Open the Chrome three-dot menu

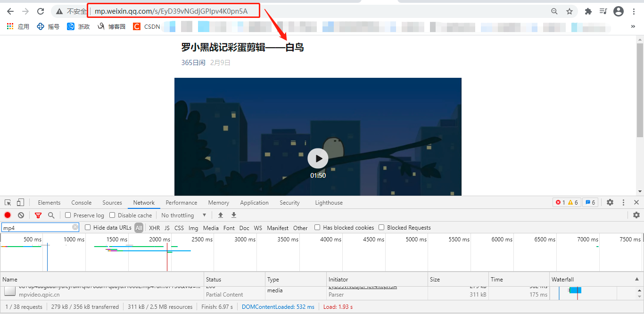tap(634, 11)
